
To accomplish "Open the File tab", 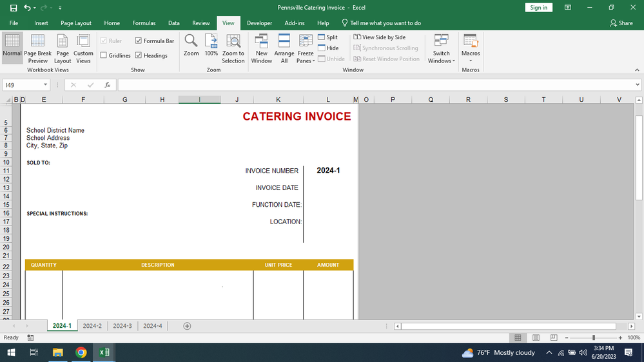I will (x=14, y=23).
